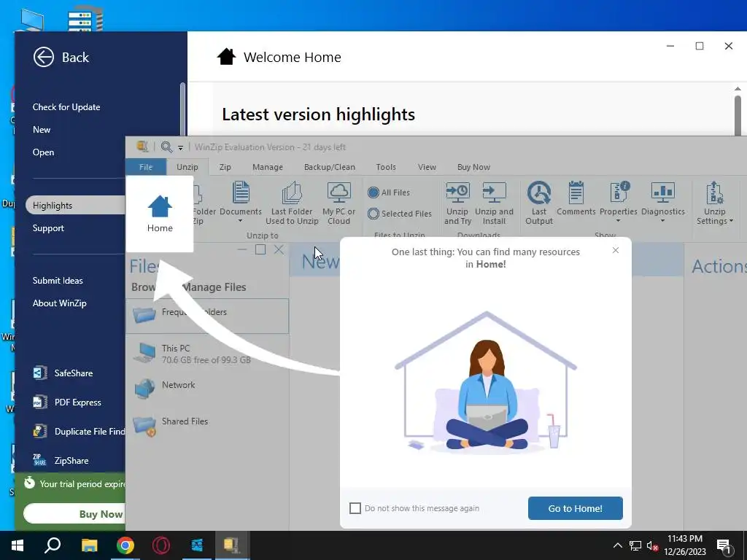Open the Home tile in WinZip
Viewport: 747px width, 560px height.
160,214
